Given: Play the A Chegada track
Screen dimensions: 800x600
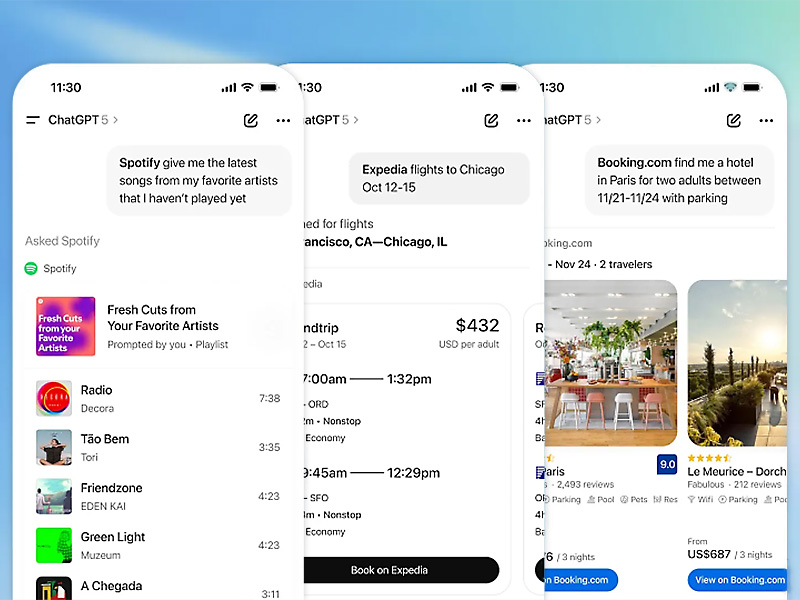Looking at the screenshot, I should 158,588.
